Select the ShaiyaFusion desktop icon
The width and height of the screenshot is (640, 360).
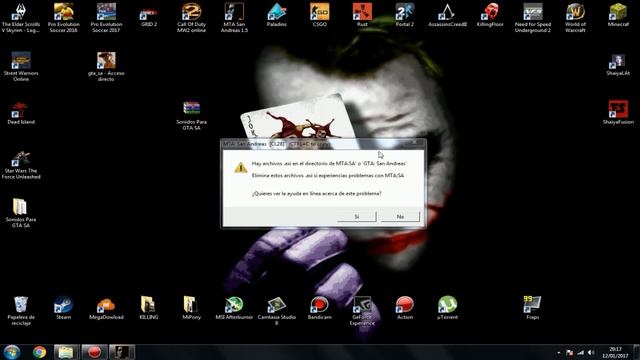click(x=618, y=112)
